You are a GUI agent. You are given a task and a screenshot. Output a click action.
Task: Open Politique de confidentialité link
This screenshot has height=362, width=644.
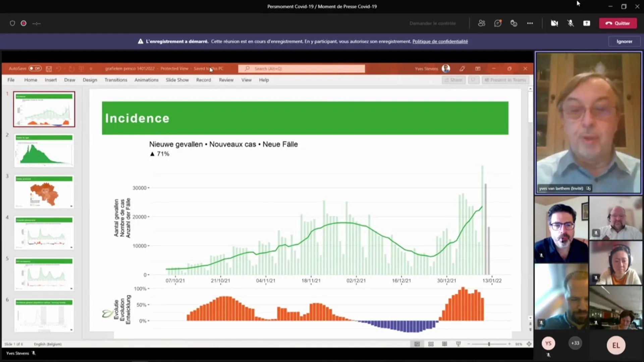(x=440, y=41)
